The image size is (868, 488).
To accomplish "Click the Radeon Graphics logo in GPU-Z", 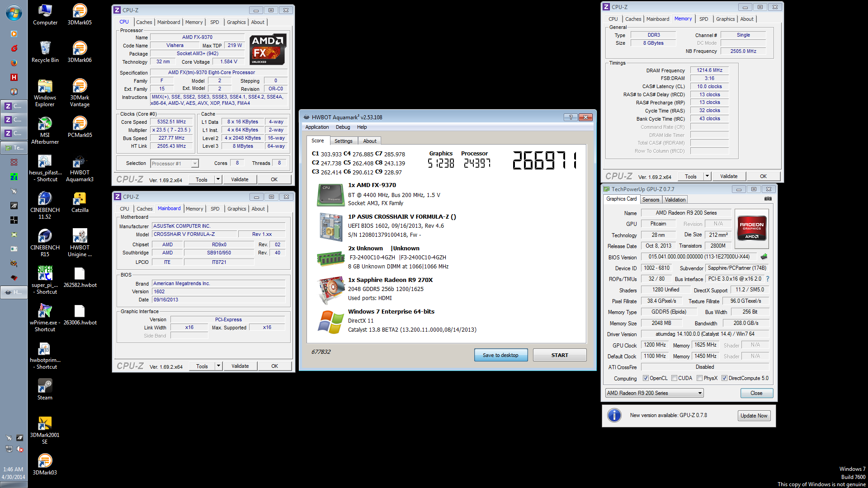I will 751,228.
